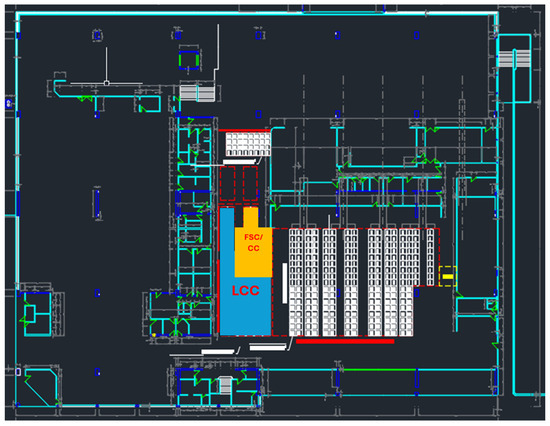The height and width of the screenshot is (426, 550).
Task: Click the narrow rightmost rack column
Action: pyautogui.click(x=430, y=257)
